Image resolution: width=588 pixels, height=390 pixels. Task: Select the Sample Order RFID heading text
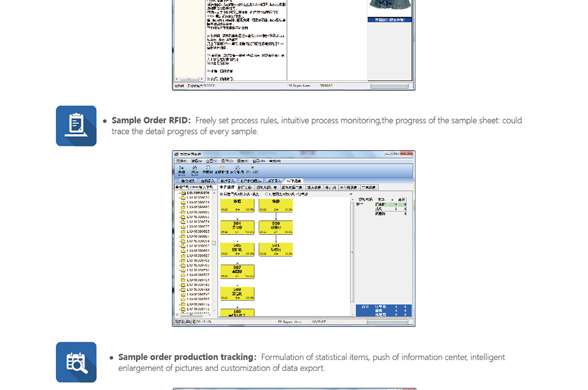click(x=151, y=120)
